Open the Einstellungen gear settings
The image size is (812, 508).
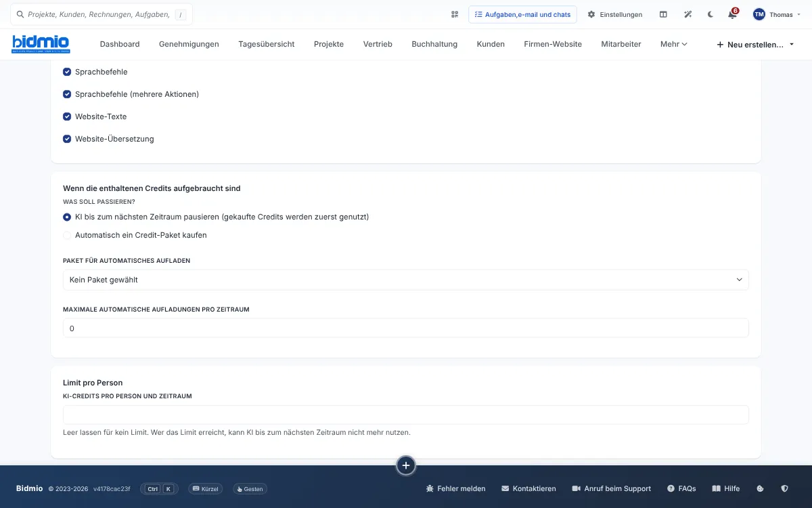pyautogui.click(x=614, y=14)
